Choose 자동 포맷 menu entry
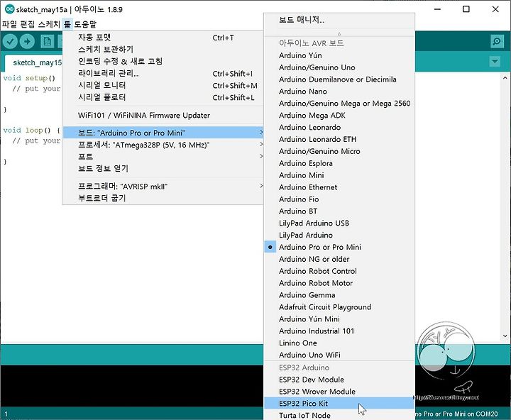Screen dimensions: 511x420 pyautogui.click(x=163, y=38)
